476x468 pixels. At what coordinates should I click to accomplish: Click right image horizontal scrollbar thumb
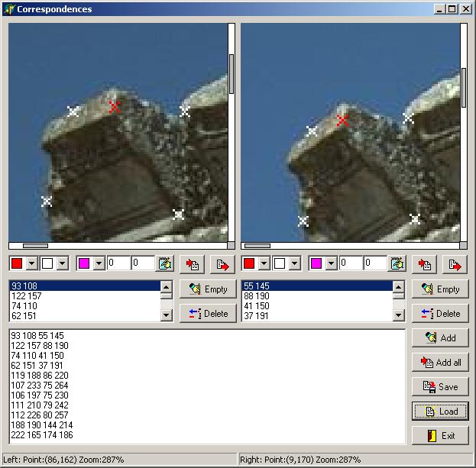tap(257, 246)
